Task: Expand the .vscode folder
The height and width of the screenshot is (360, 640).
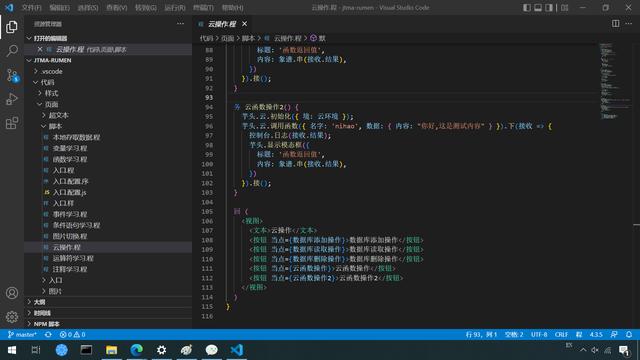Action: 108,71
